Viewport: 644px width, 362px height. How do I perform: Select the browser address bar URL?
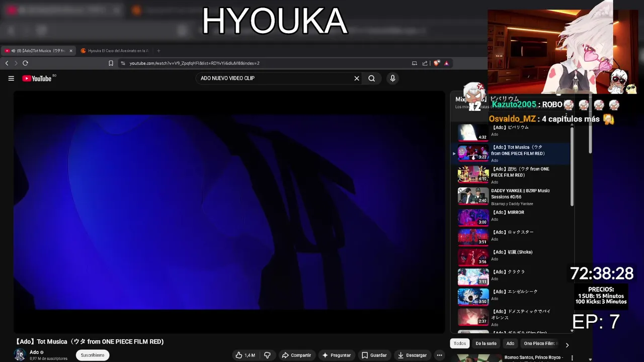[194, 63]
